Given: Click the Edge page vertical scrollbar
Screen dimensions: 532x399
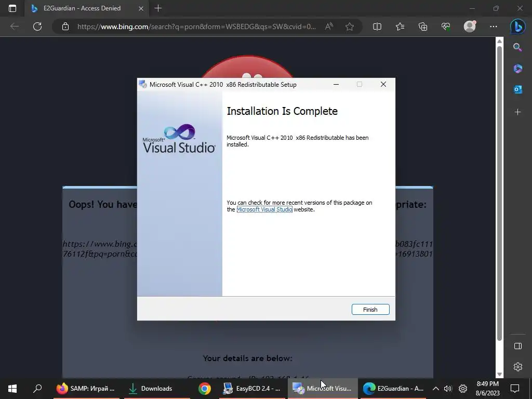Looking at the screenshot, I should (499, 193).
